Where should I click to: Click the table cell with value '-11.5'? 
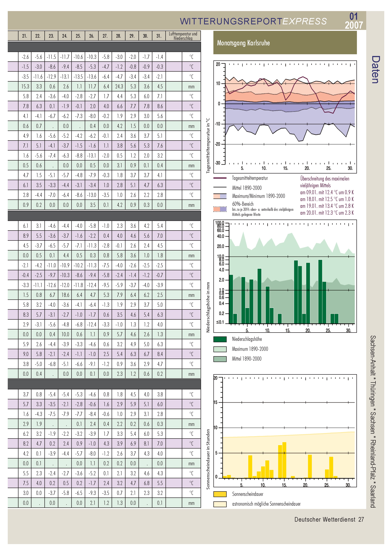tap(52, 57)
